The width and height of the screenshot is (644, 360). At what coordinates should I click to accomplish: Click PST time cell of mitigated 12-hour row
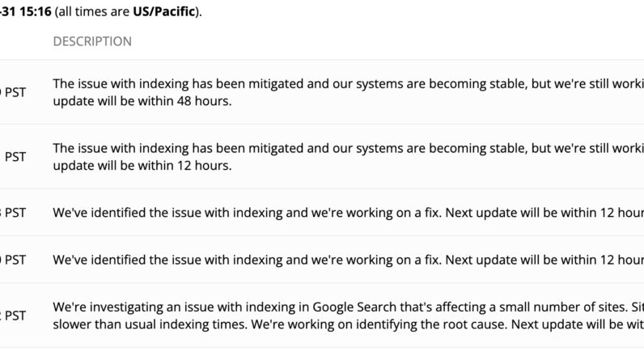(x=15, y=158)
